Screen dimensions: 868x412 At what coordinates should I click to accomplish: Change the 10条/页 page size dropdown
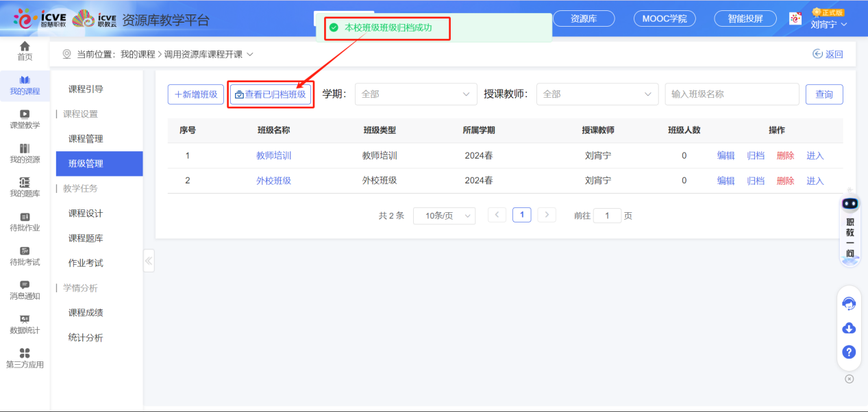click(x=444, y=215)
